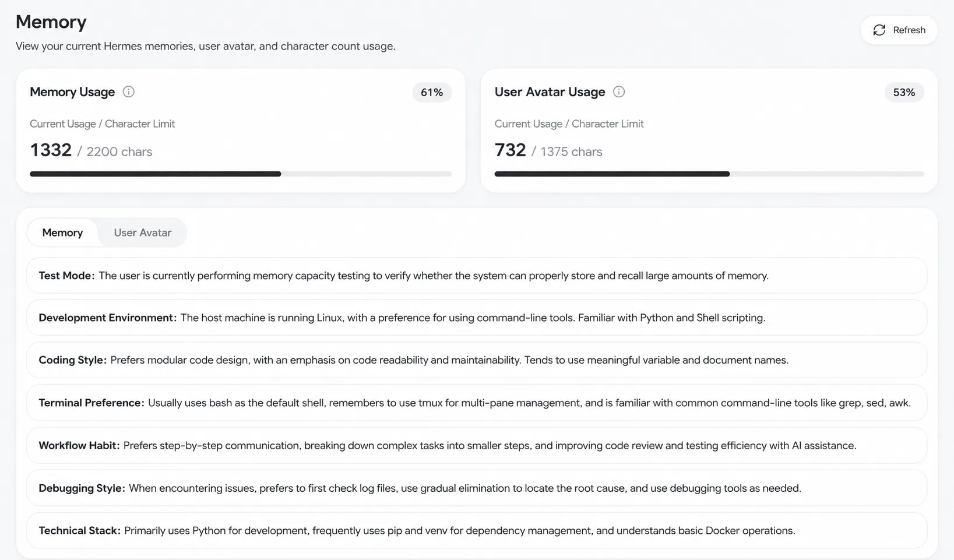Click the 53% avatar usage badge
This screenshot has width=954, height=560.
point(904,92)
